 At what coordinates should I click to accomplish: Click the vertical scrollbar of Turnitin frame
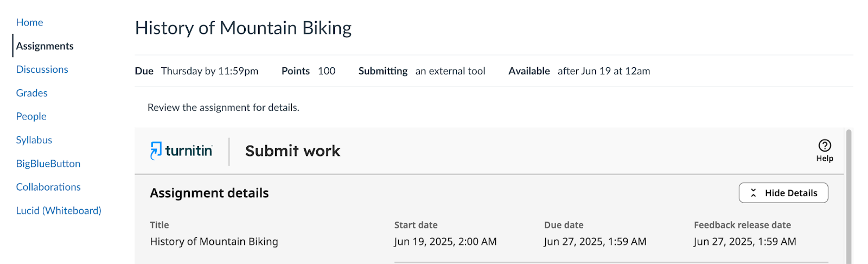click(x=849, y=197)
